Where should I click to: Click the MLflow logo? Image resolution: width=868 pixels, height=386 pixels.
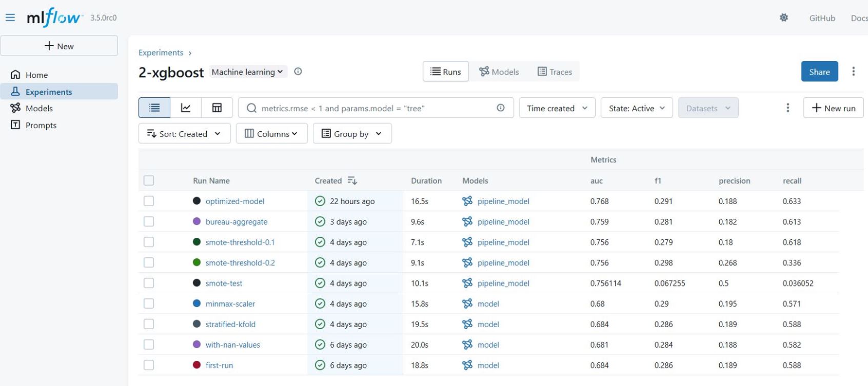point(55,17)
